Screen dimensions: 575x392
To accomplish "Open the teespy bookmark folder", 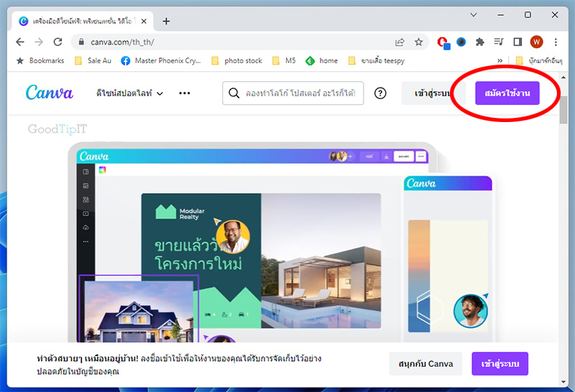I will tap(376, 61).
